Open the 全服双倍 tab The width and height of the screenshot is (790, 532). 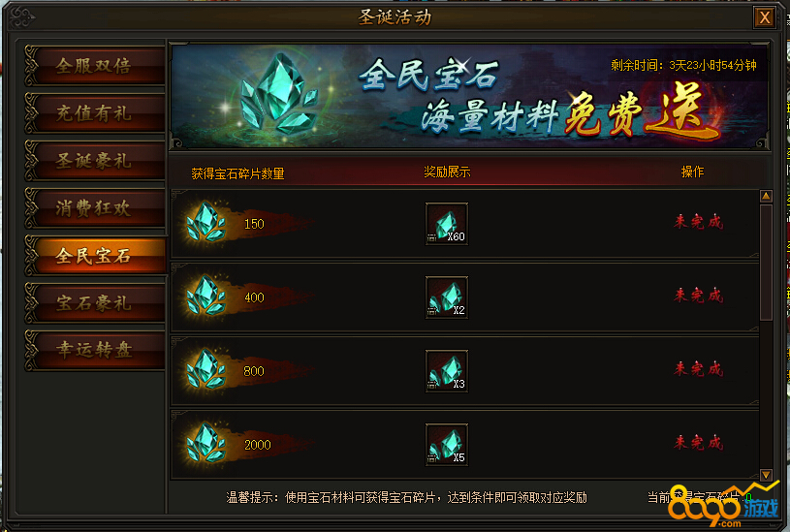pos(95,66)
